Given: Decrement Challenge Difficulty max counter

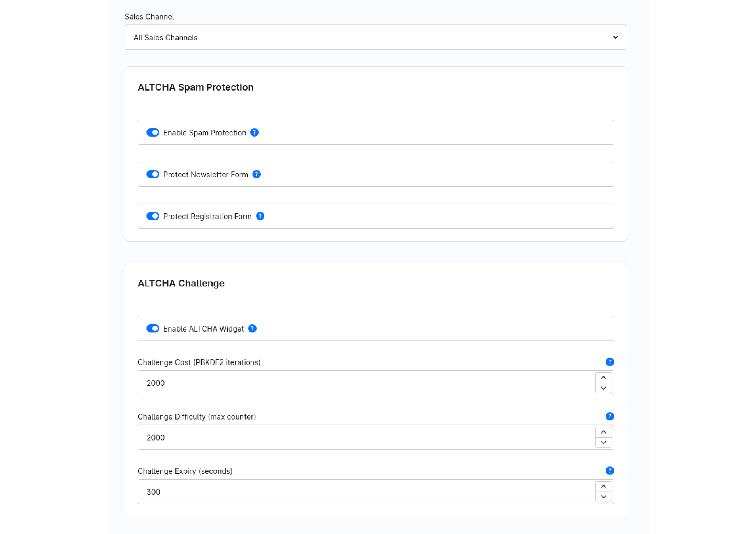Looking at the screenshot, I should point(603,442).
